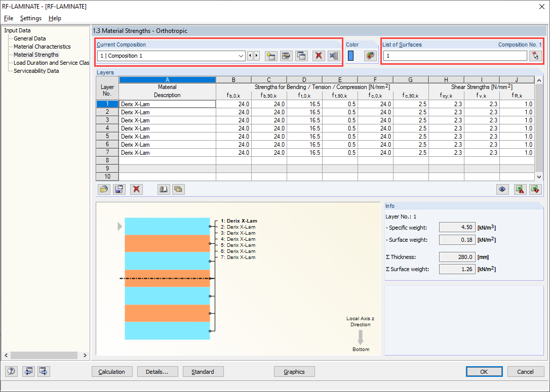Viewport: 550px width, 392px height.
Task: Open the material library book icon
Action: (x=163, y=189)
